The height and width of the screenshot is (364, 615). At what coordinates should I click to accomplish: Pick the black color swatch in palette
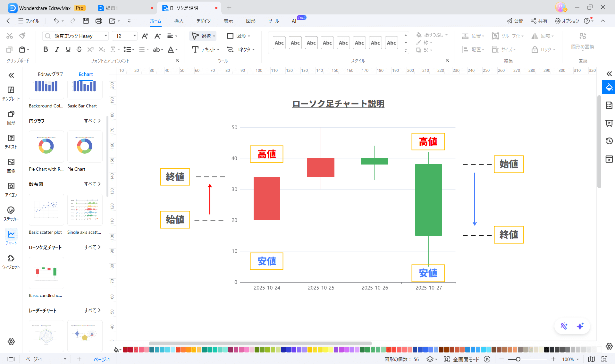tap(546, 350)
